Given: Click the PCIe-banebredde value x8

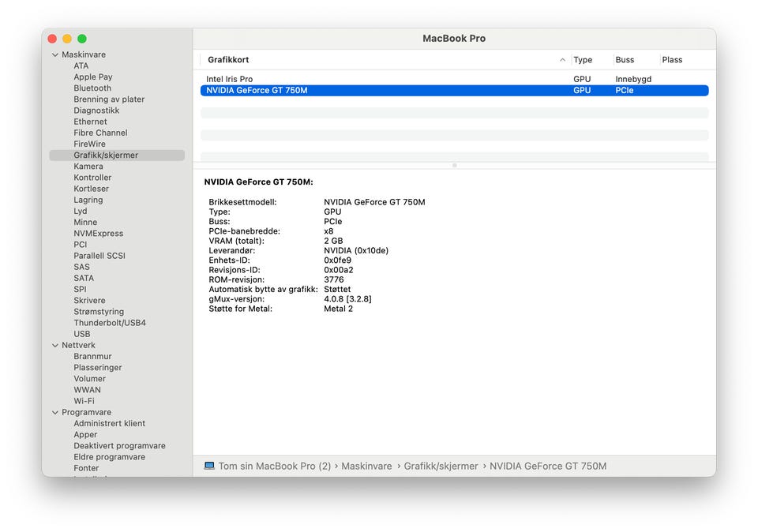Looking at the screenshot, I should pos(328,231).
